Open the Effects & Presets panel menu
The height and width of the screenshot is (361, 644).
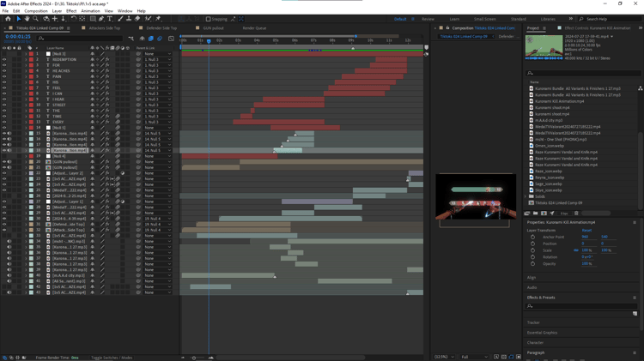click(635, 298)
